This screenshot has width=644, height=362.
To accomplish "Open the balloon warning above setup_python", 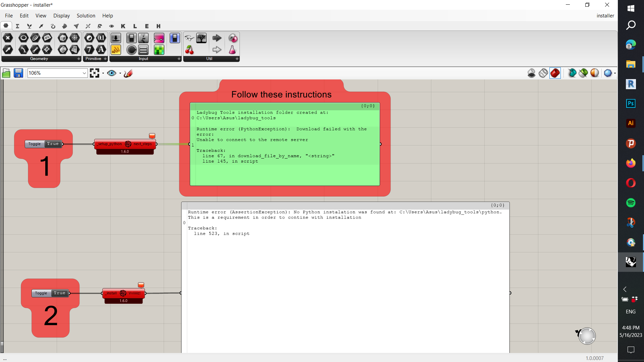I will (x=152, y=136).
